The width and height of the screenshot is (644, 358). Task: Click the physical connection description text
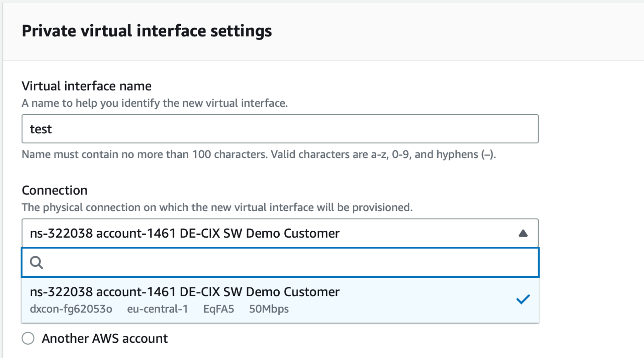click(x=217, y=207)
